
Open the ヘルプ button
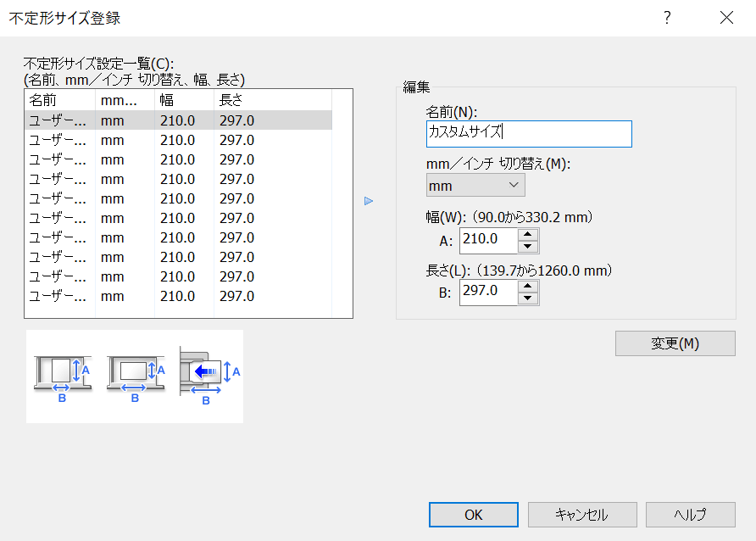(x=690, y=515)
